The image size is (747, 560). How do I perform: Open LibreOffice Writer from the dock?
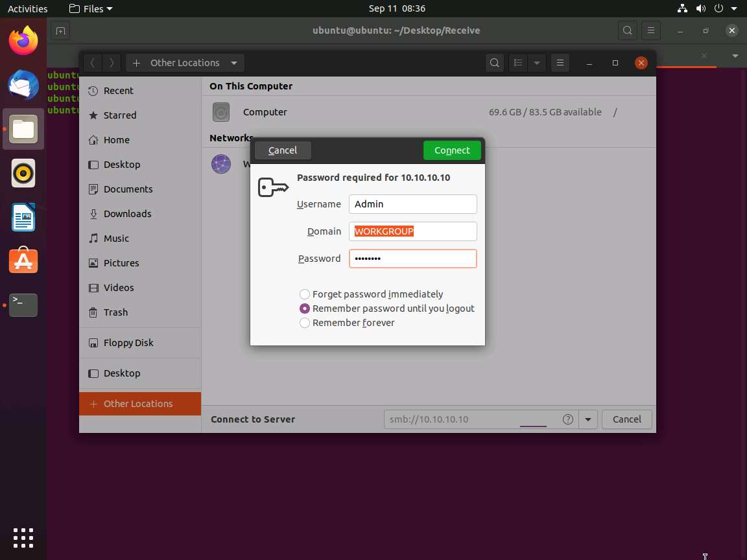23,217
